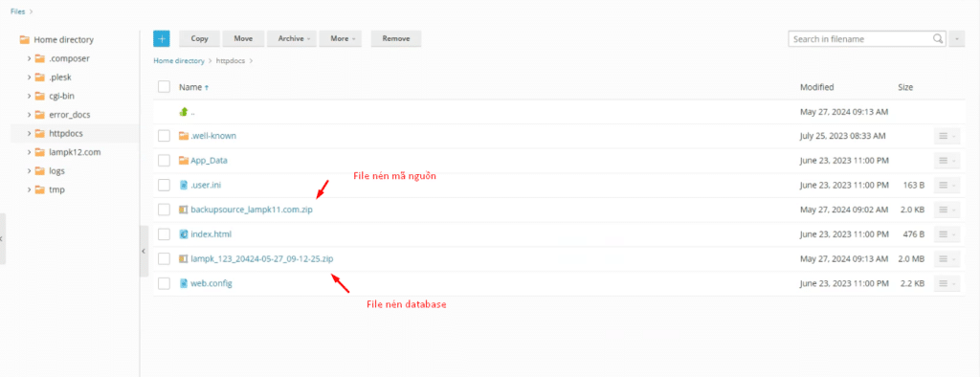Viewport: 980px width, 377px height.
Task: Click the cgi-bin folder icon in sidebar
Action: pos(40,96)
